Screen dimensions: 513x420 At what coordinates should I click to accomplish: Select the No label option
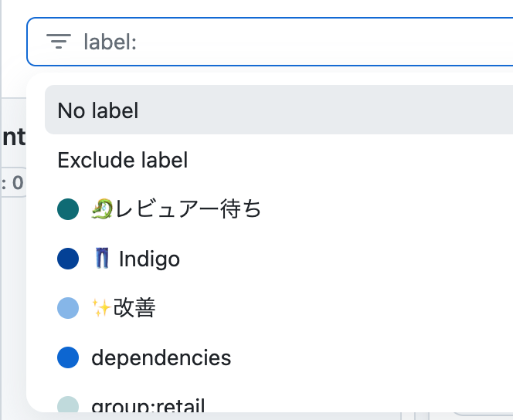tap(98, 110)
